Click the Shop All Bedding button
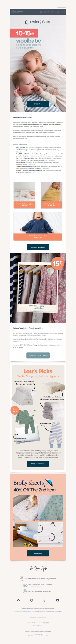This screenshot has height=644, width=76. tap(38, 463)
